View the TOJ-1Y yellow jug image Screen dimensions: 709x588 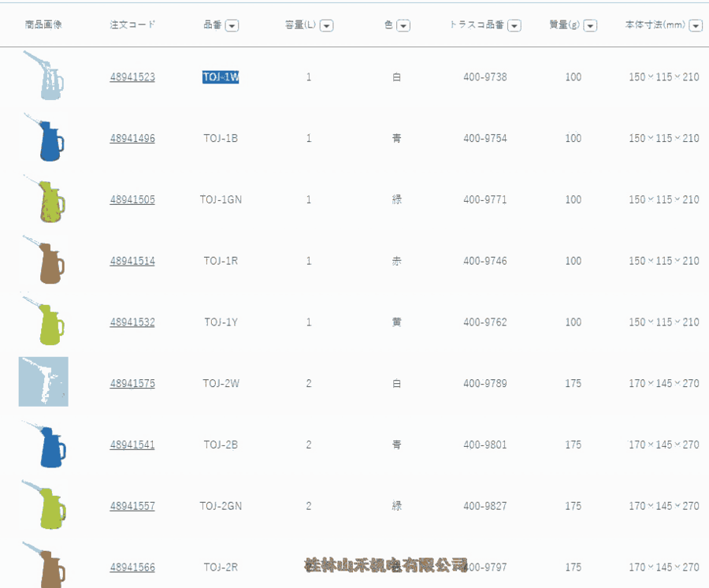pos(44,322)
